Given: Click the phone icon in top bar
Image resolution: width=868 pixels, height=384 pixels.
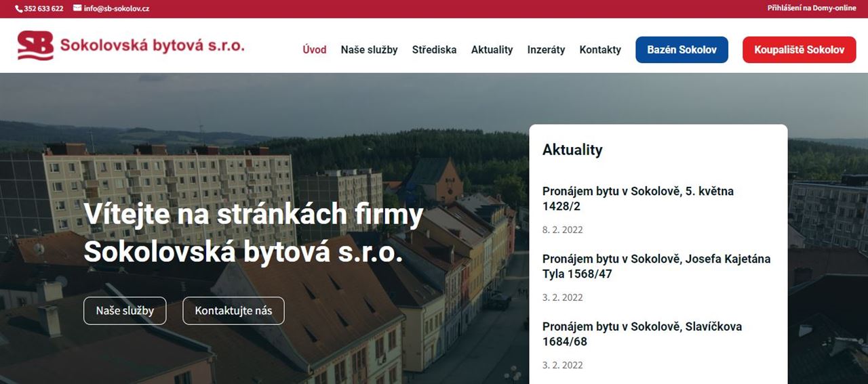Looking at the screenshot, I should (18, 9).
